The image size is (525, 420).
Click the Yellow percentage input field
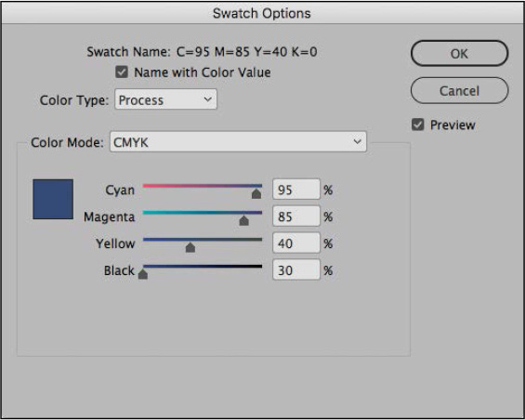click(x=296, y=243)
